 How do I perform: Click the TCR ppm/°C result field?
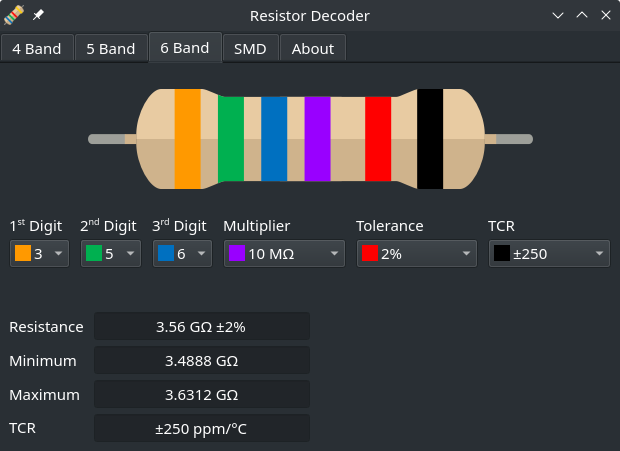click(201, 428)
